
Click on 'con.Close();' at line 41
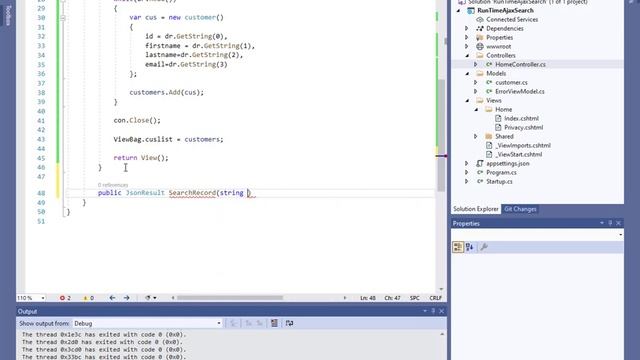pyautogui.click(x=137, y=120)
